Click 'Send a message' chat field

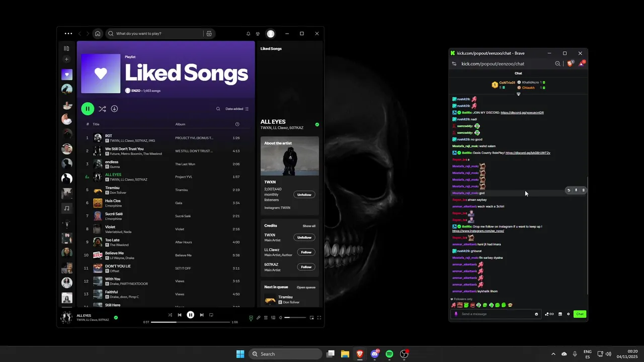(x=496, y=314)
